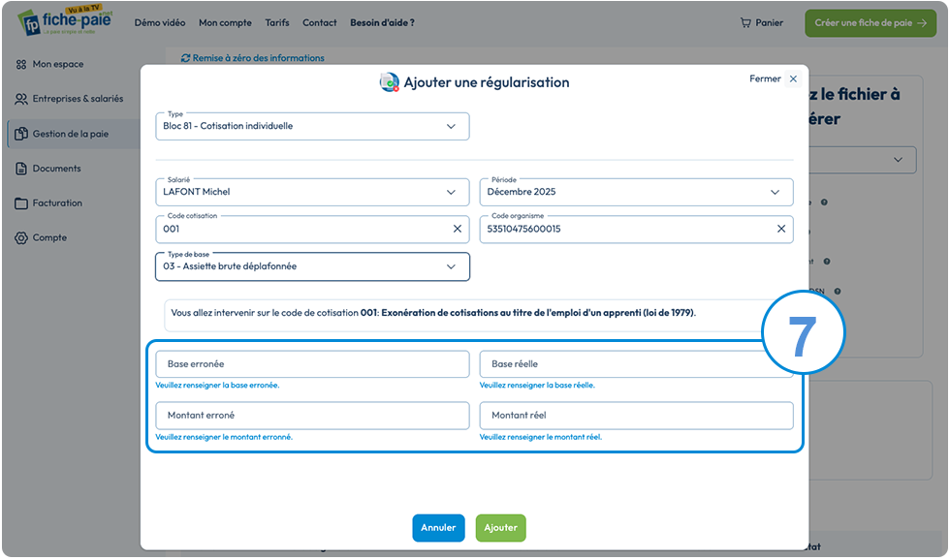Screen dimensions: 950x560
Task: Focus the Base erronée input field
Action: coord(312,364)
